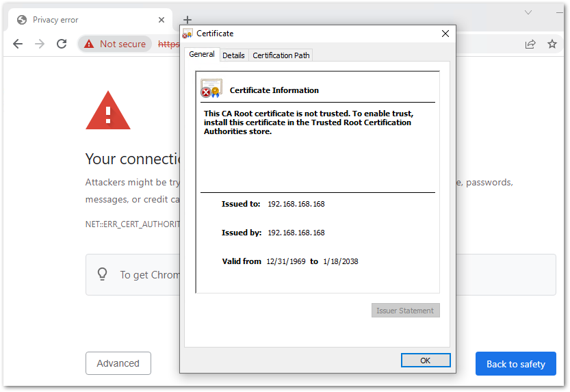Screen dimensions: 570x392
Task: Expand the tab search chevron
Action: pyautogui.click(x=528, y=13)
